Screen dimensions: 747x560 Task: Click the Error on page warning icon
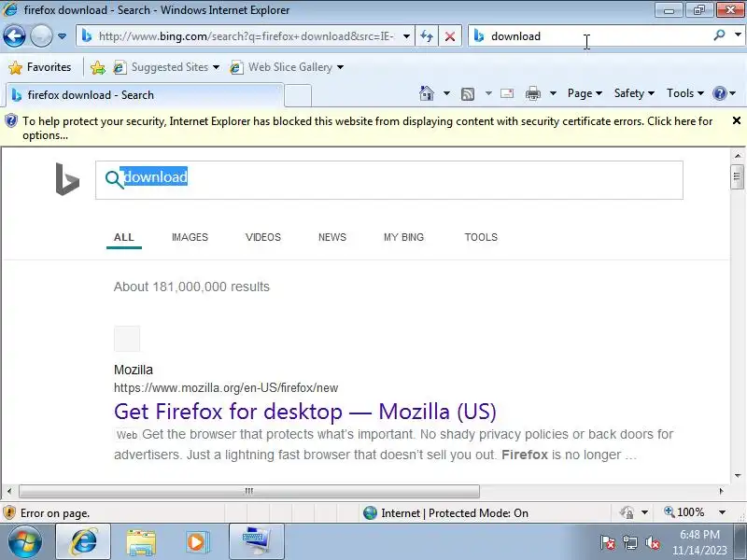point(9,512)
